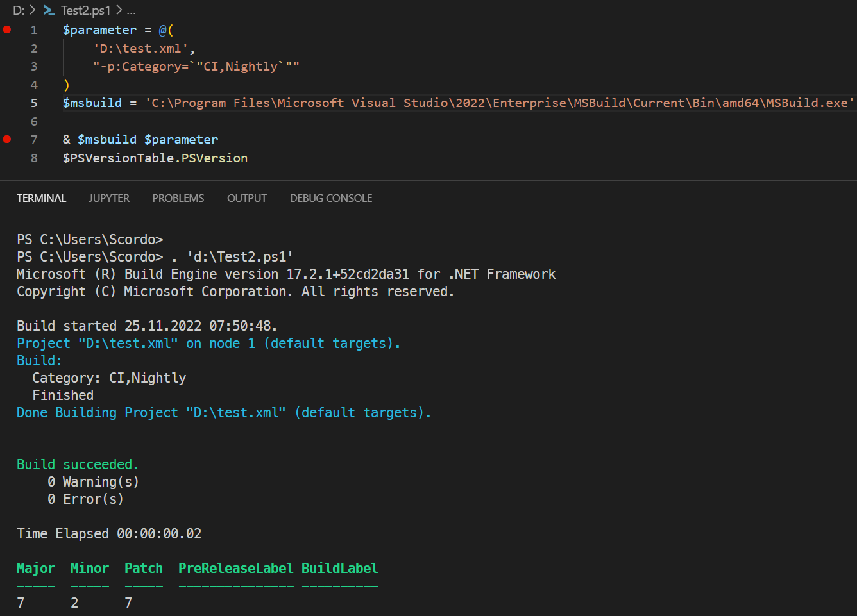Toggle the breakpoint on line 7

point(7,139)
